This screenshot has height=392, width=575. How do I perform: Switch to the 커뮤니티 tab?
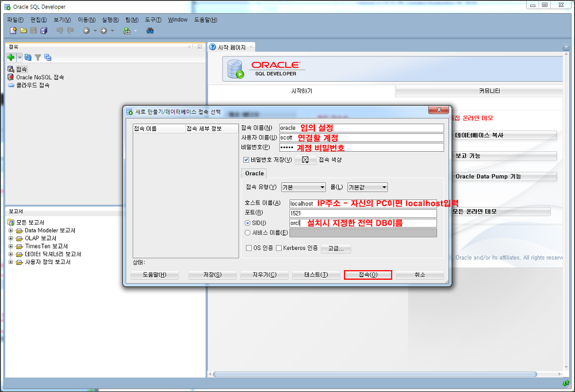pos(479,91)
